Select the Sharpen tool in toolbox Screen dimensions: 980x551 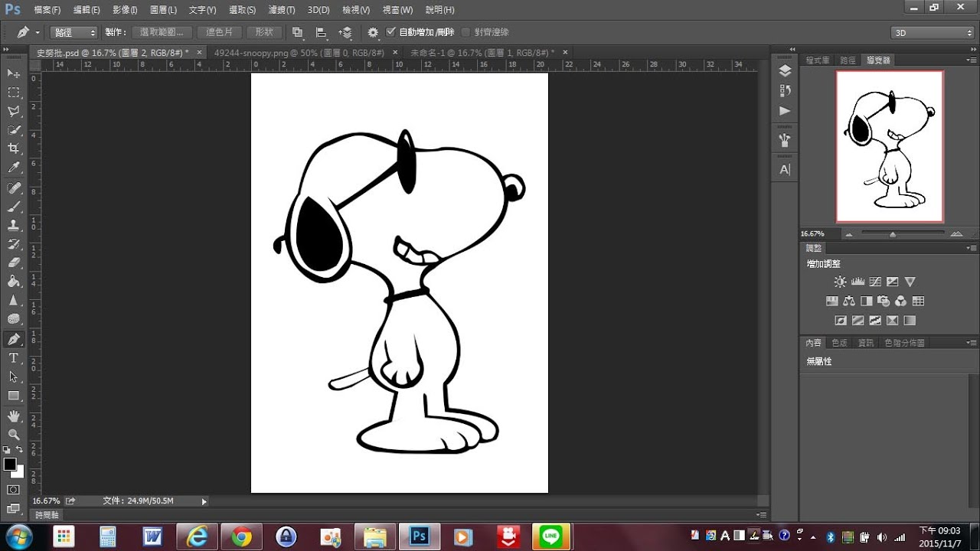click(14, 300)
